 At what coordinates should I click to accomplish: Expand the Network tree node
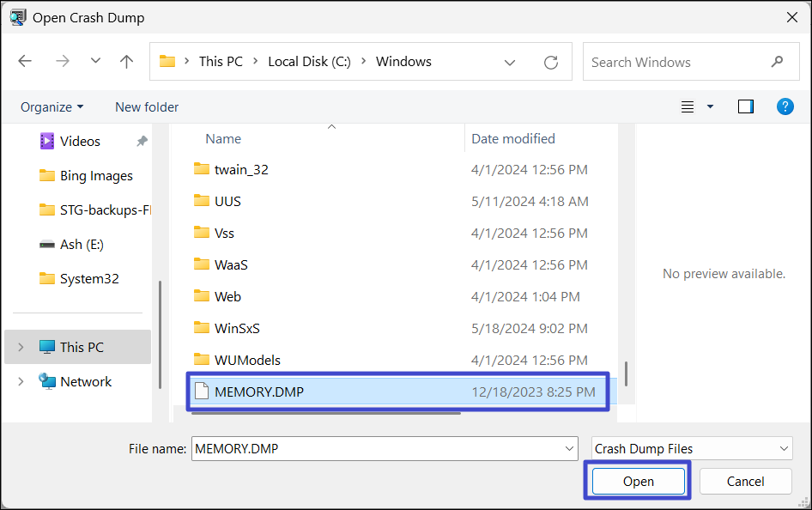pyautogui.click(x=21, y=381)
